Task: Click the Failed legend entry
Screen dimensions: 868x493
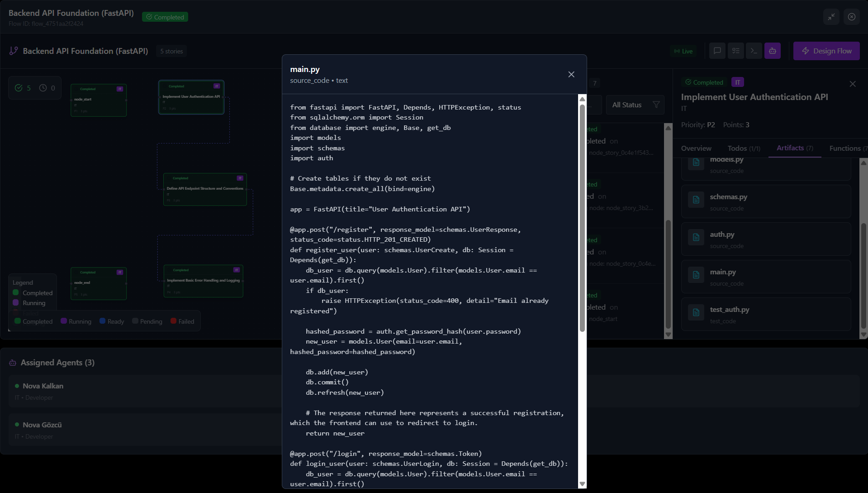Action: [182, 321]
